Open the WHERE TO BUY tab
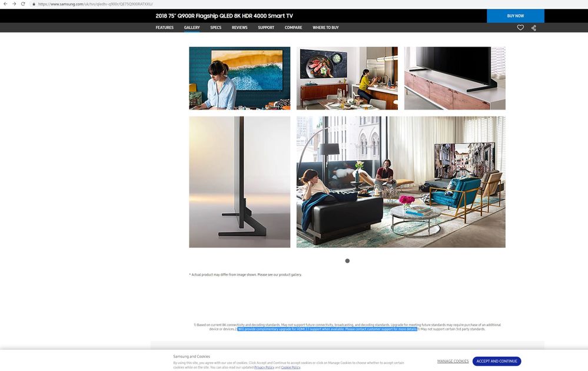This screenshot has height=371, width=588. click(325, 28)
